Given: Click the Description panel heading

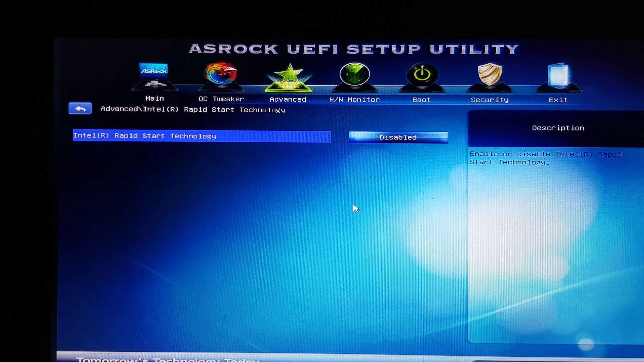Looking at the screenshot, I should (558, 128).
